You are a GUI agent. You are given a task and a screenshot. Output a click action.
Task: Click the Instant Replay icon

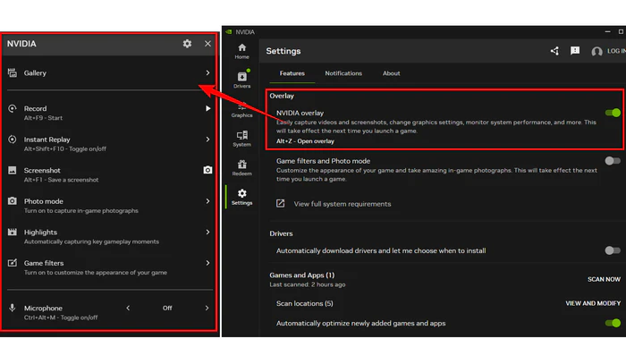pos(13,140)
